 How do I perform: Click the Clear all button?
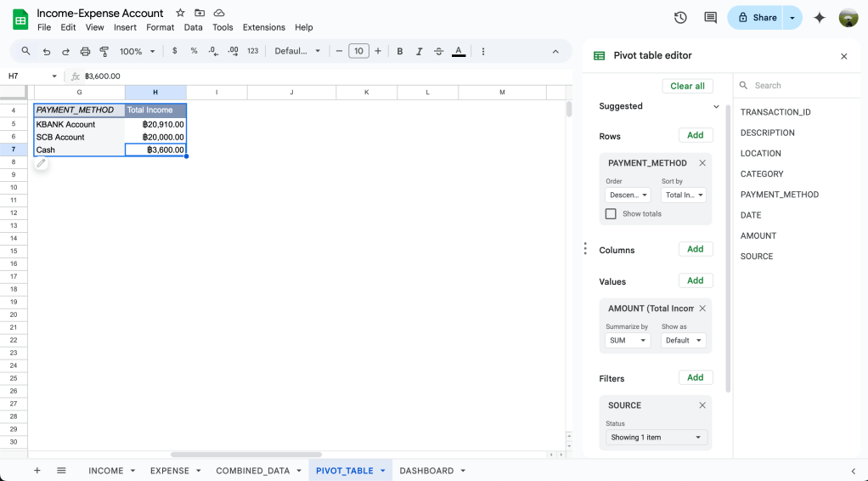tap(687, 86)
